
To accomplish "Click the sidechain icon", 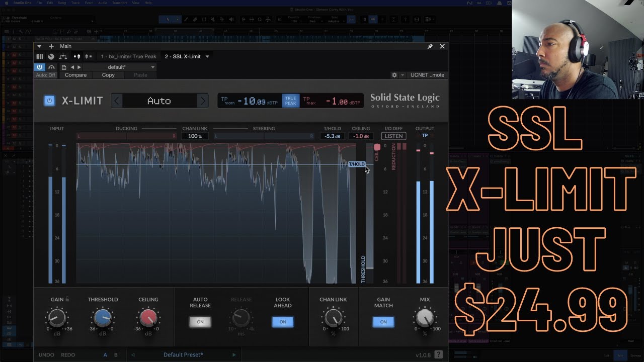I will tap(51, 67).
